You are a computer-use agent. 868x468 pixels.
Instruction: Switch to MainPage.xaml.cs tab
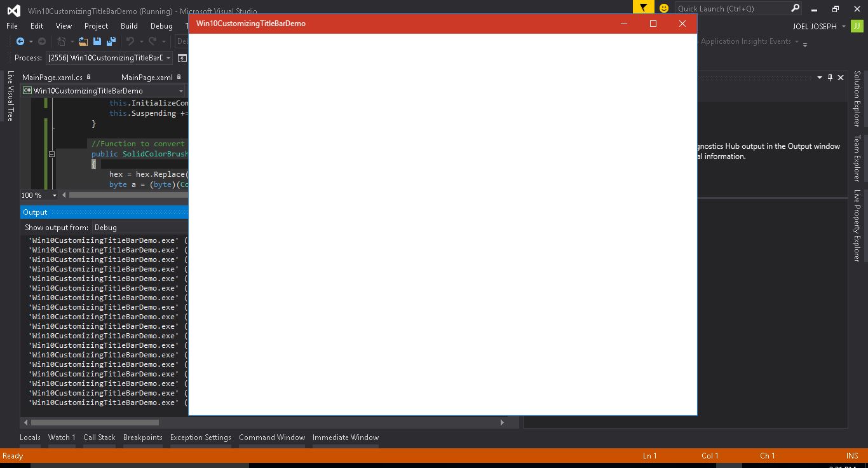pyautogui.click(x=52, y=77)
